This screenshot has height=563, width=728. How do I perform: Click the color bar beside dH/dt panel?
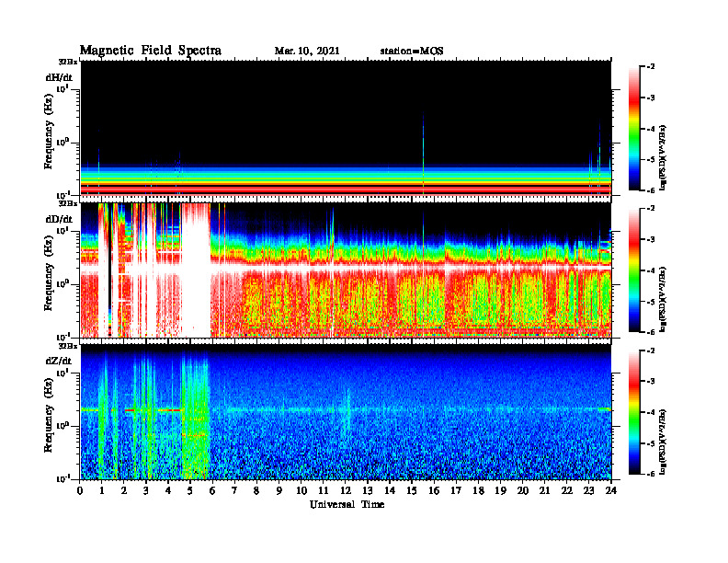click(x=634, y=129)
